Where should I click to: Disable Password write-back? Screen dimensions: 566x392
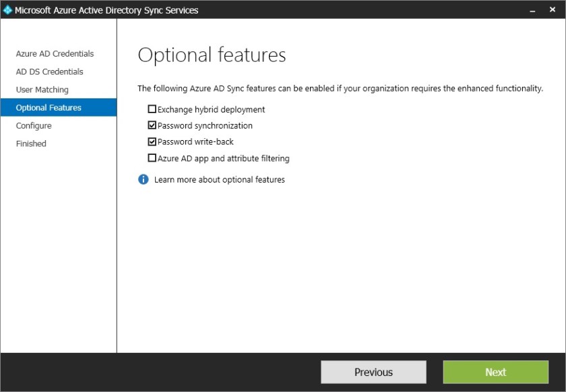tap(153, 141)
